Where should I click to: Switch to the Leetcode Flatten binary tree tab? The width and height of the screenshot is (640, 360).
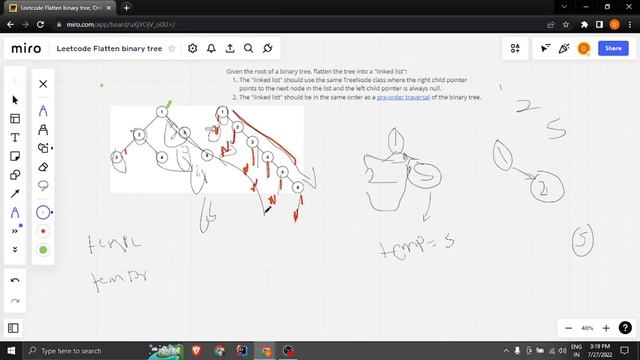(60, 8)
